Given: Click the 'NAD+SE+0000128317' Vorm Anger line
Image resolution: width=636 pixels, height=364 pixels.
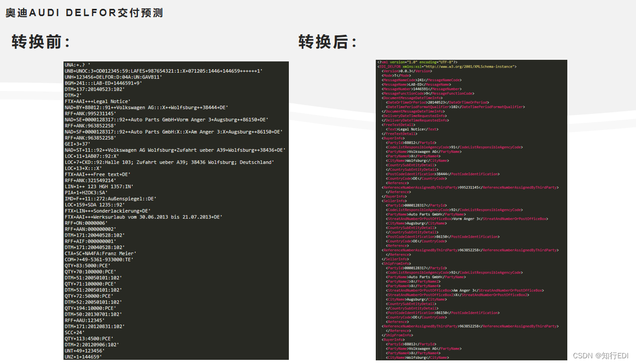Looking at the screenshot, I should [167, 120].
